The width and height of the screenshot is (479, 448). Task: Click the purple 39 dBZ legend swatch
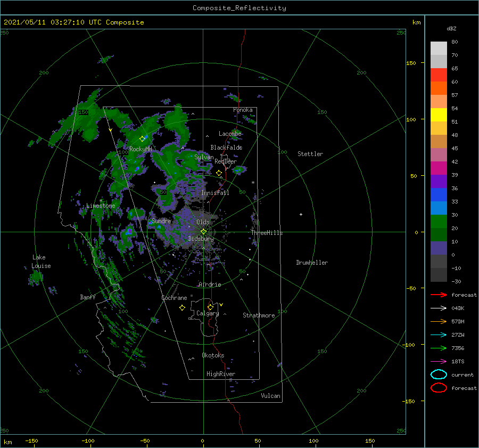click(x=439, y=181)
